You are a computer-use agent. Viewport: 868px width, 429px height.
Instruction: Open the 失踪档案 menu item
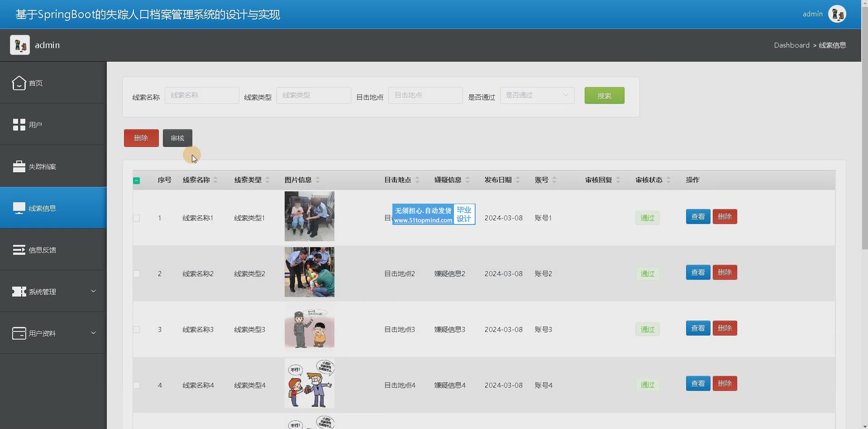53,167
